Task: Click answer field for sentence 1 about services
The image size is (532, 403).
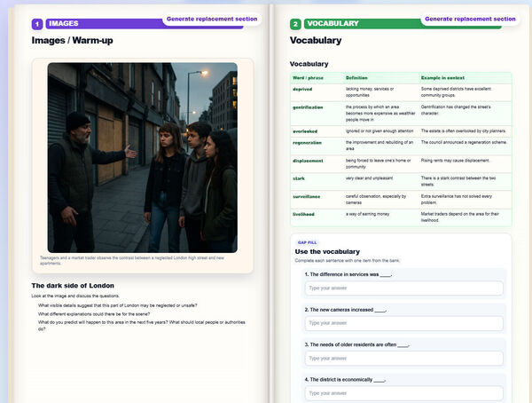Action: point(403,288)
